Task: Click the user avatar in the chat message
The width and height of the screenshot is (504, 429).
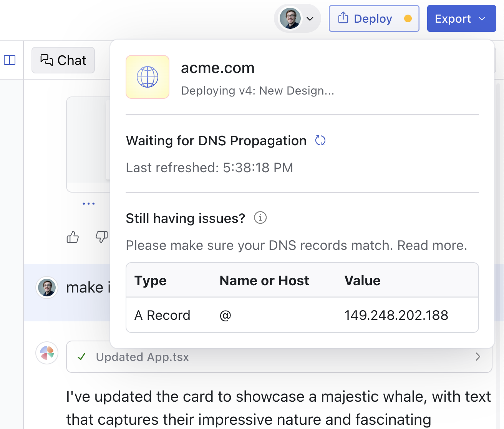Action: (47, 288)
